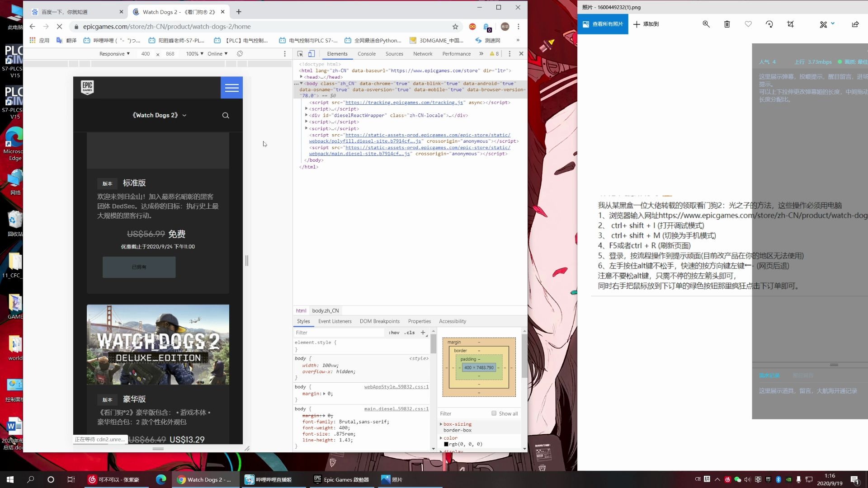Viewport: 868px width, 488px height.
Task: Activate the DevTools element inspector tool
Action: click(300, 54)
